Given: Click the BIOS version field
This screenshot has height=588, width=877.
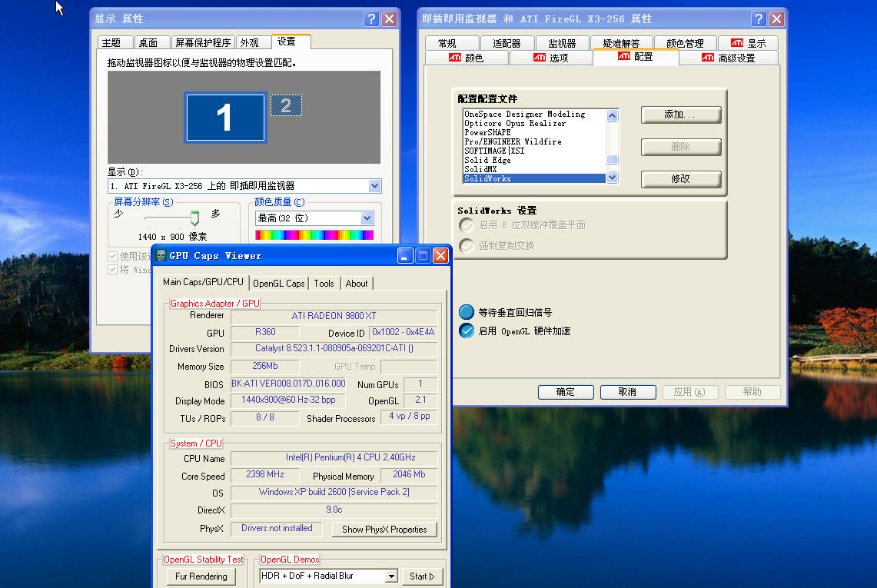Looking at the screenshot, I should pos(288,384).
